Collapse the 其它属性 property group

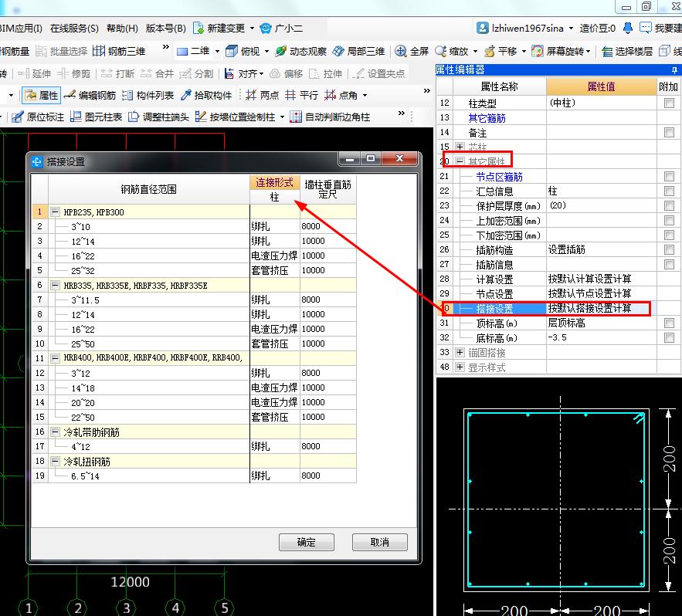pos(460,161)
